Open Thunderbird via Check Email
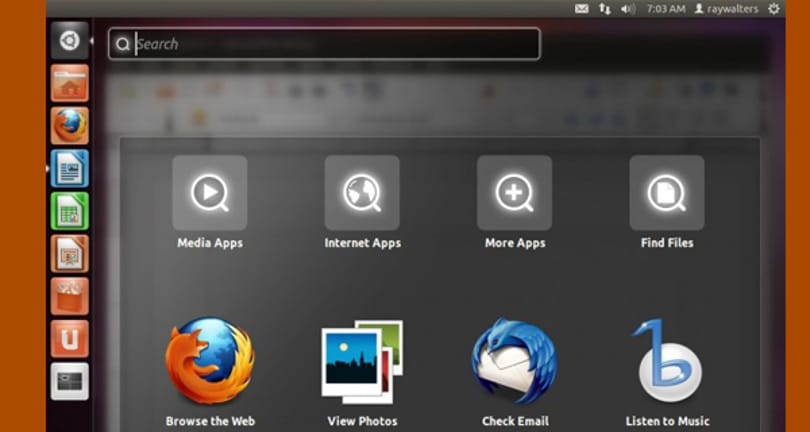The width and height of the screenshot is (810, 432). tap(515, 361)
